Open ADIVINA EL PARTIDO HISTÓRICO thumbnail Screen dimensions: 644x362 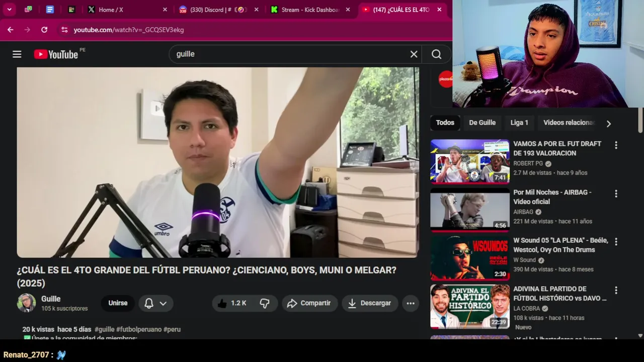click(x=470, y=307)
